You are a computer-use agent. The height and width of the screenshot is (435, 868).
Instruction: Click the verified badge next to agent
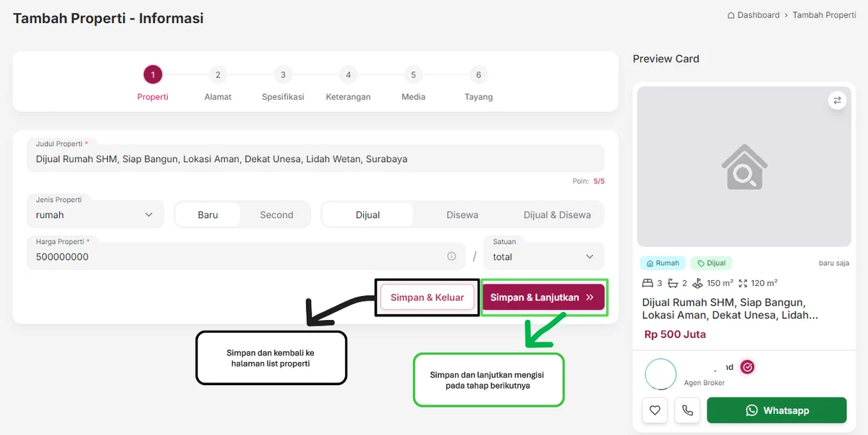click(748, 367)
